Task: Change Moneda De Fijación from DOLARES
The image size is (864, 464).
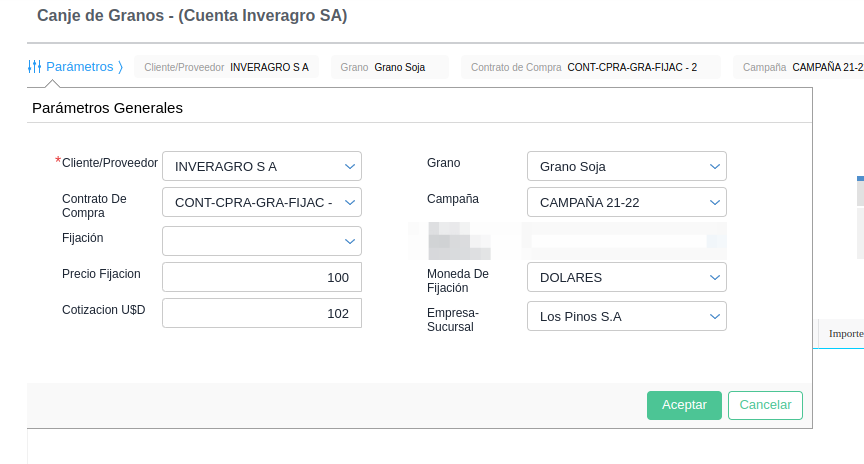Action: tap(626, 277)
